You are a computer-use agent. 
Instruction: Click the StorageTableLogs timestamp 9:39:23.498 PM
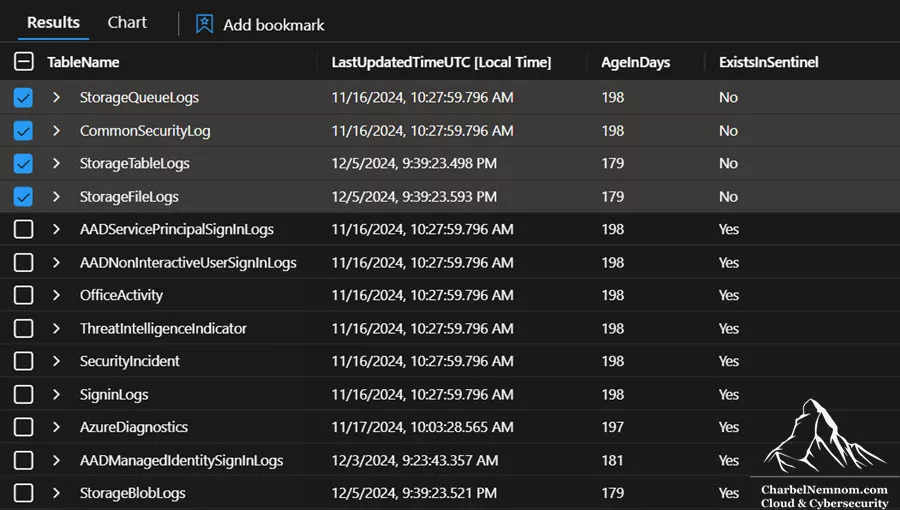414,163
